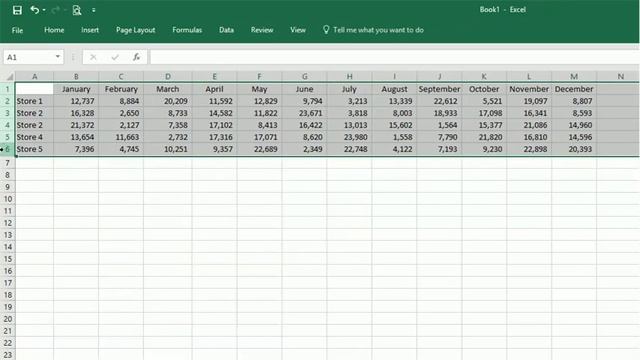Click the Print Preview icon

pos(77,10)
